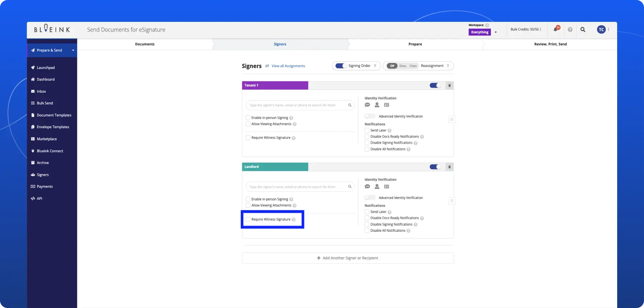Viewport: 644px width, 308px height.
Task: Click the search magnifier in Tenant 1 signer field
Action: [x=350, y=105]
